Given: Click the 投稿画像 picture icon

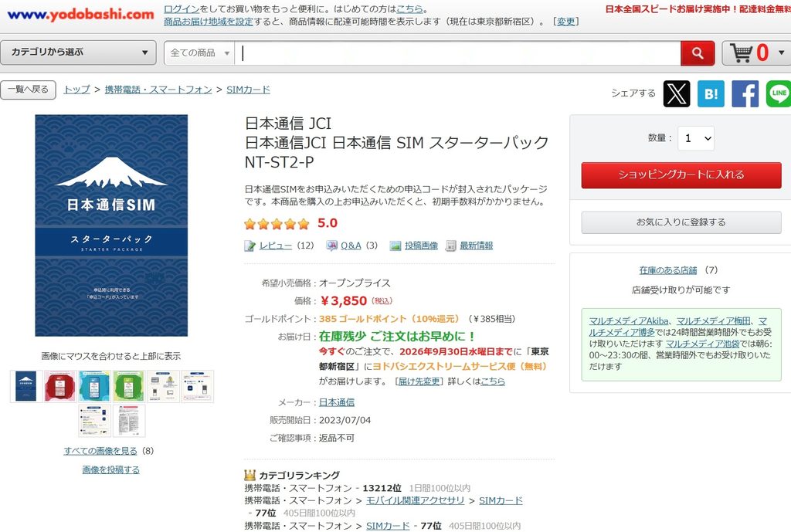Looking at the screenshot, I should point(395,246).
